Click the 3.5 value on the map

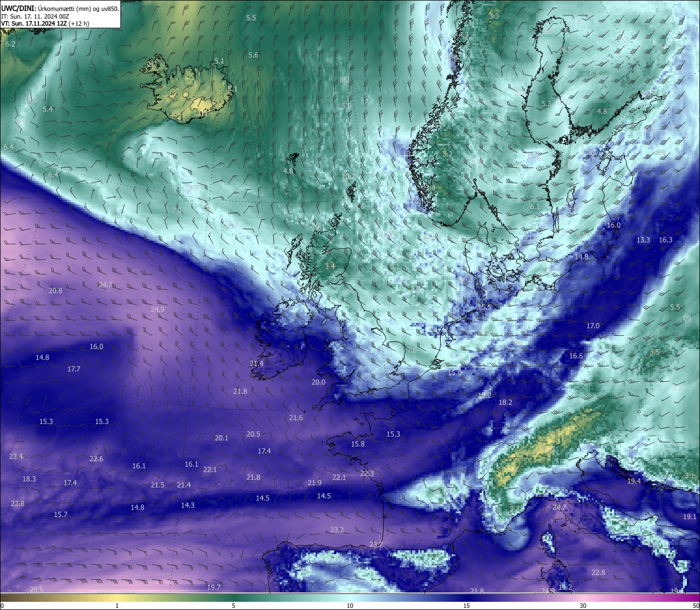pos(654,352)
